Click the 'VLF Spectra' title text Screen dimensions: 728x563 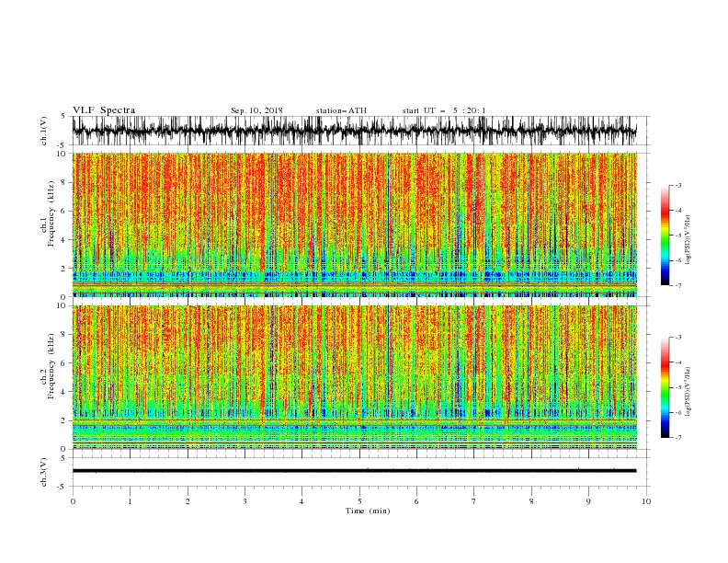104,110
